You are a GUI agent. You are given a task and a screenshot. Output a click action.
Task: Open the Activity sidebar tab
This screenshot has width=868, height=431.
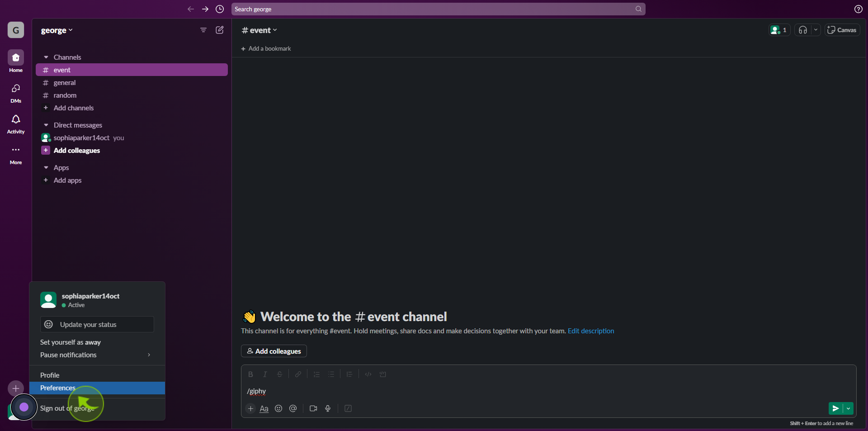16,123
